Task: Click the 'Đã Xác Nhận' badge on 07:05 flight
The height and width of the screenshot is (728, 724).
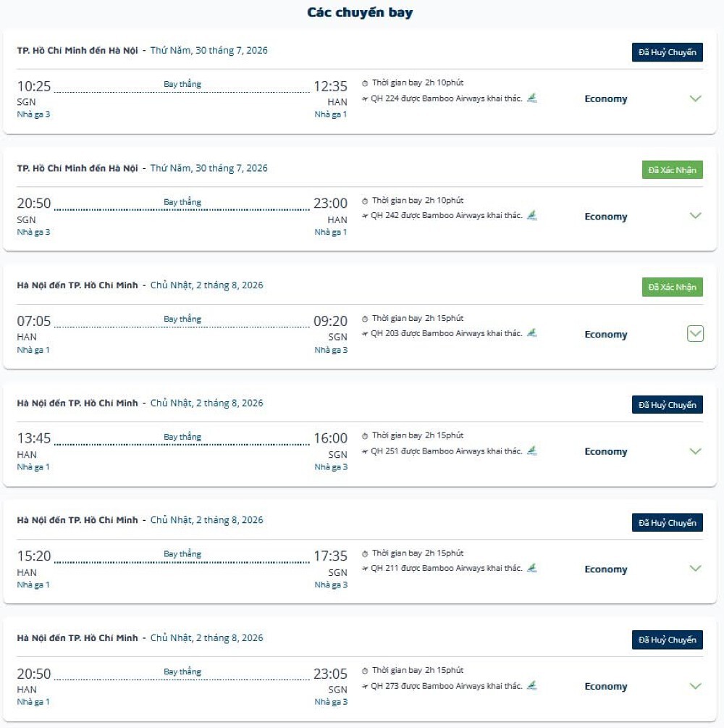Action: pyautogui.click(x=673, y=287)
